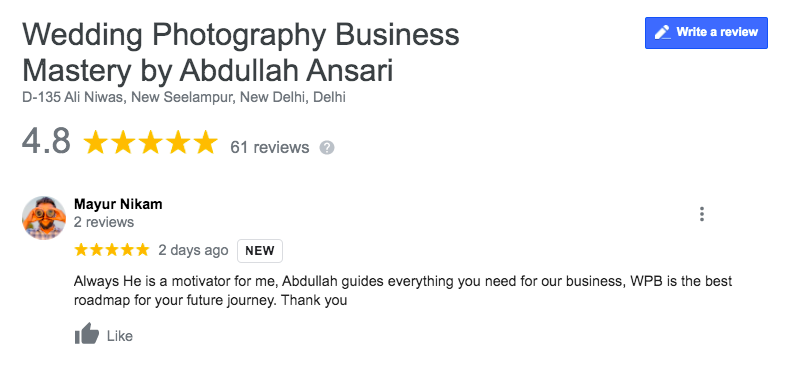
Task: Click the pencil icon in review button
Action: [663, 33]
